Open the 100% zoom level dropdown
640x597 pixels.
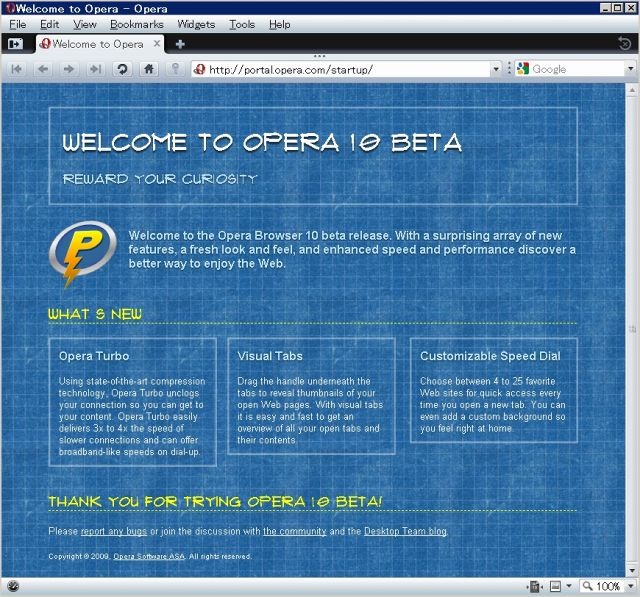[631, 586]
